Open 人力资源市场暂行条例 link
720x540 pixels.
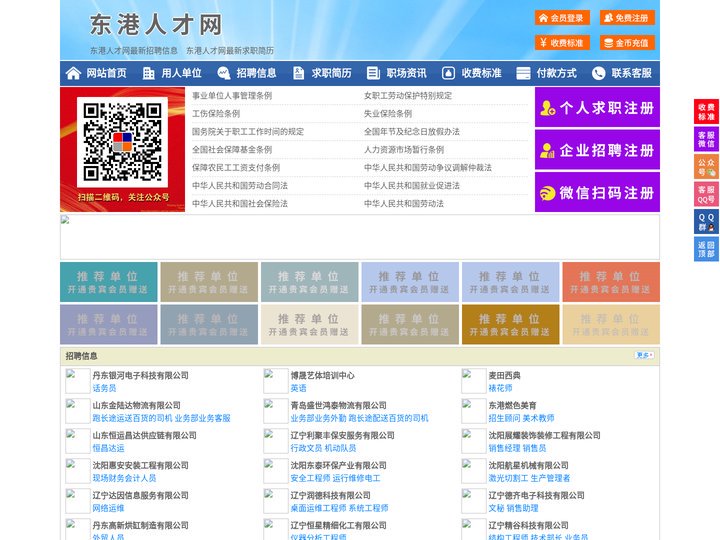(404, 149)
